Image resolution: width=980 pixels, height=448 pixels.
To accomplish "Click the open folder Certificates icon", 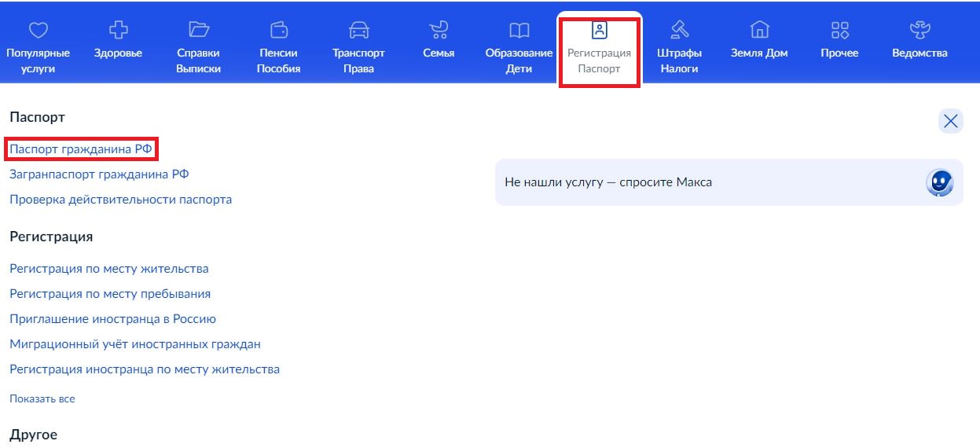I will (x=199, y=30).
